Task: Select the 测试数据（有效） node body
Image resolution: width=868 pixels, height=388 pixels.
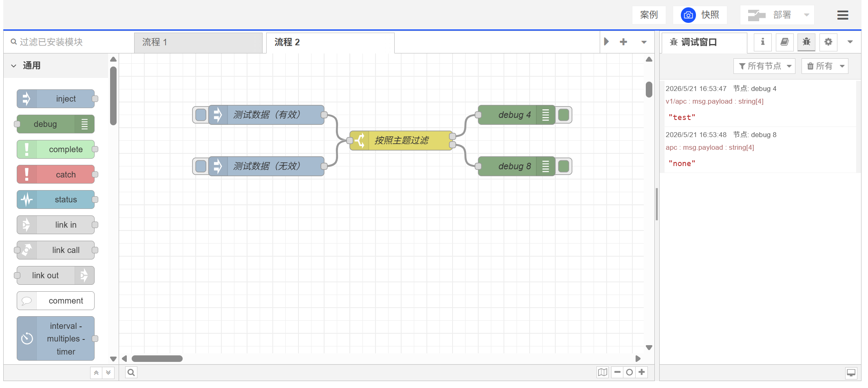Action: pyautogui.click(x=267, y=115)
